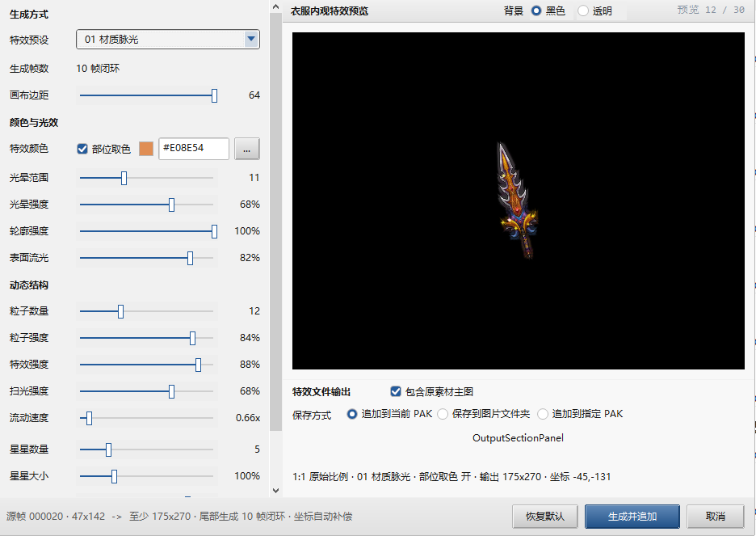Viewport: 756px width, 536px height.
Task: Click the 特效强度 slider handle
Action: [198, 365]
